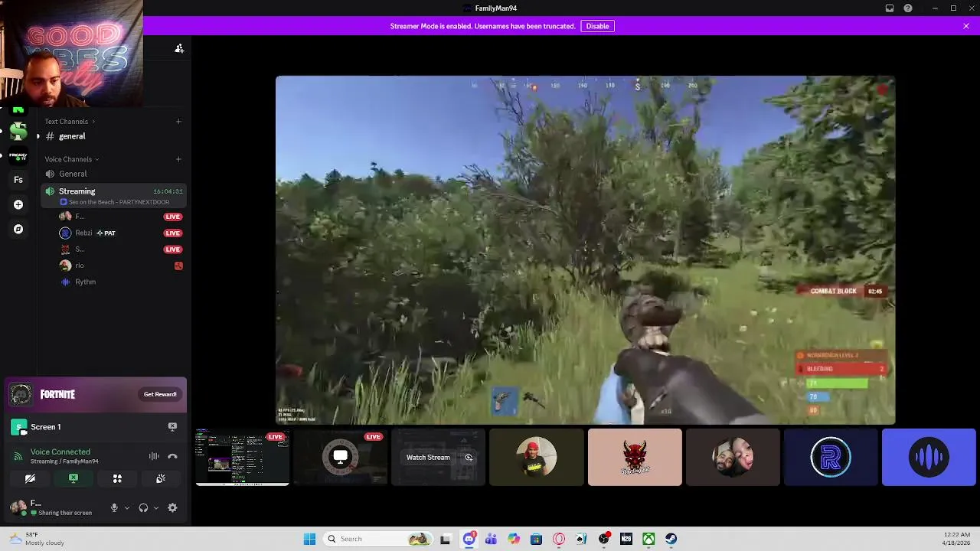Screen dimensions: 980x551
Task: Open Steam from the taskbar
Action: pyautogui.click(x=671, y=539)
